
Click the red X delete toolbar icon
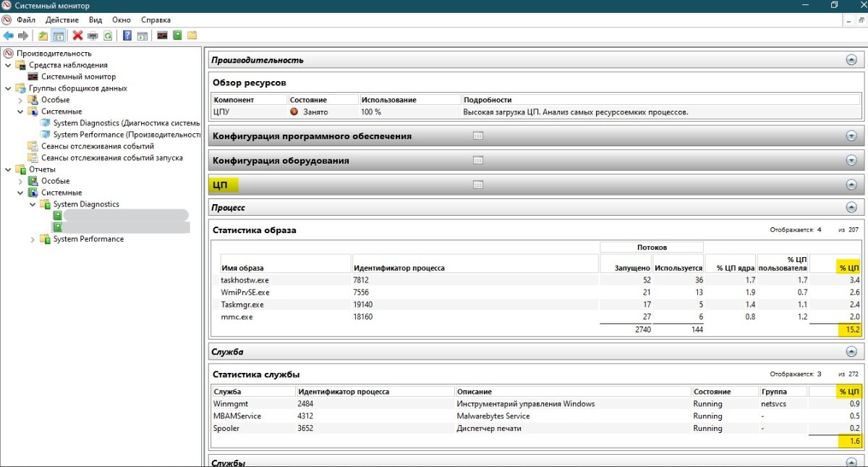pyautogui.click(x=77, y=35)
